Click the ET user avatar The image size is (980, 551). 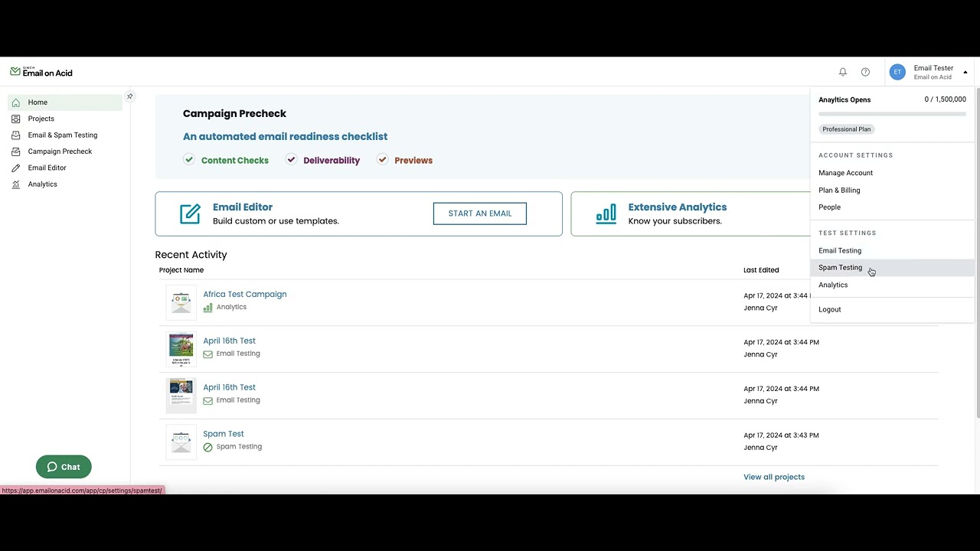pos(897,72)
